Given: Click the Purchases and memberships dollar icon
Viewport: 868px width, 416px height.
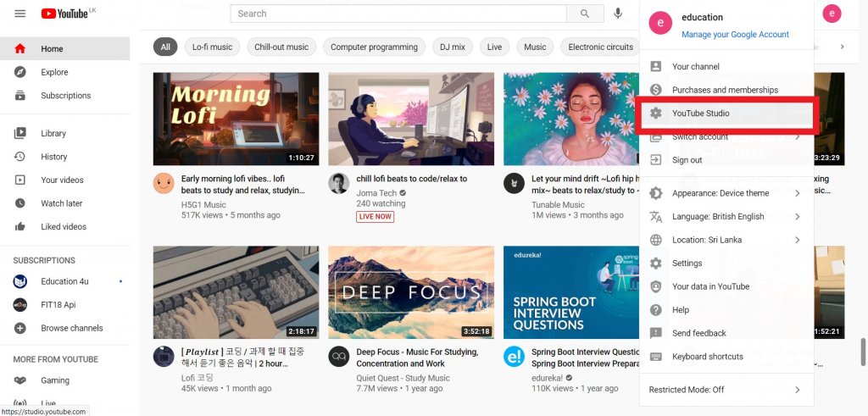Looking at the screenshot, I should [x=656, y=90].
